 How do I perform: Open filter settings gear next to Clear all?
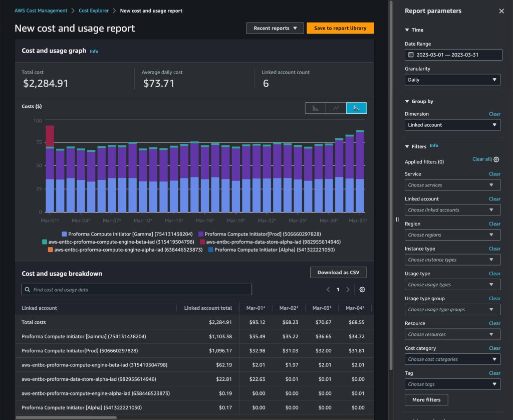pos(496,159)
